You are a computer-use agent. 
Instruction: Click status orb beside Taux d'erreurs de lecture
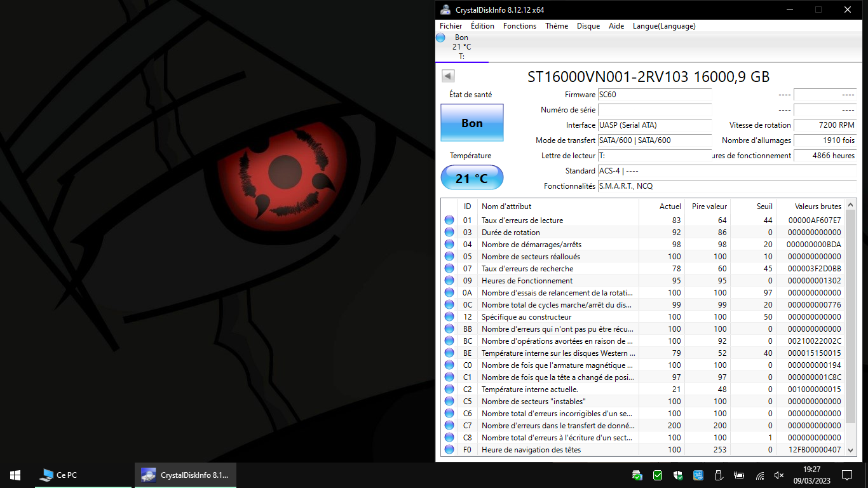click(449, 220)
